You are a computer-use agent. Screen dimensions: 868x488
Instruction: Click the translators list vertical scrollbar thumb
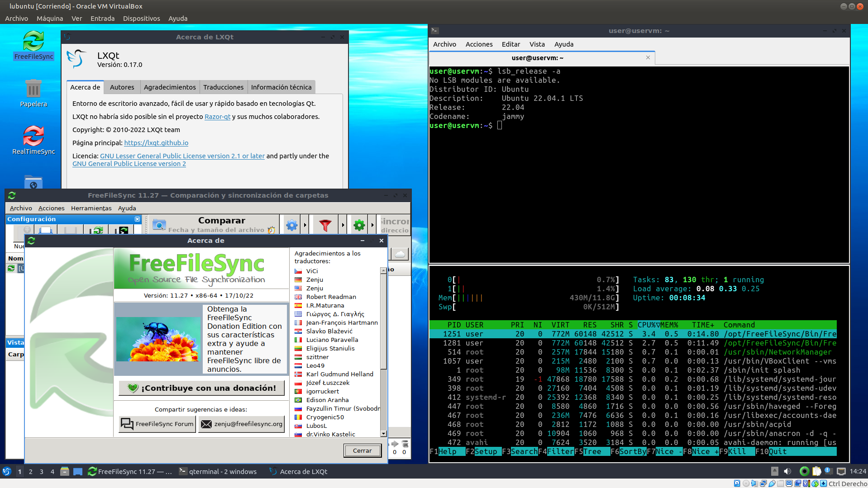pos(383,321)
